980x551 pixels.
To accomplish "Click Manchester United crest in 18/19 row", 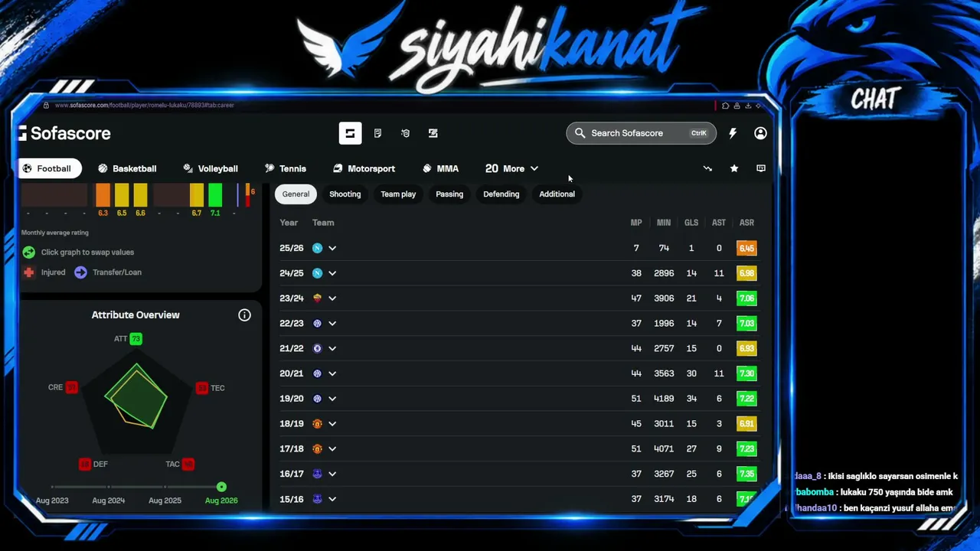I will (x=317, y=424).
